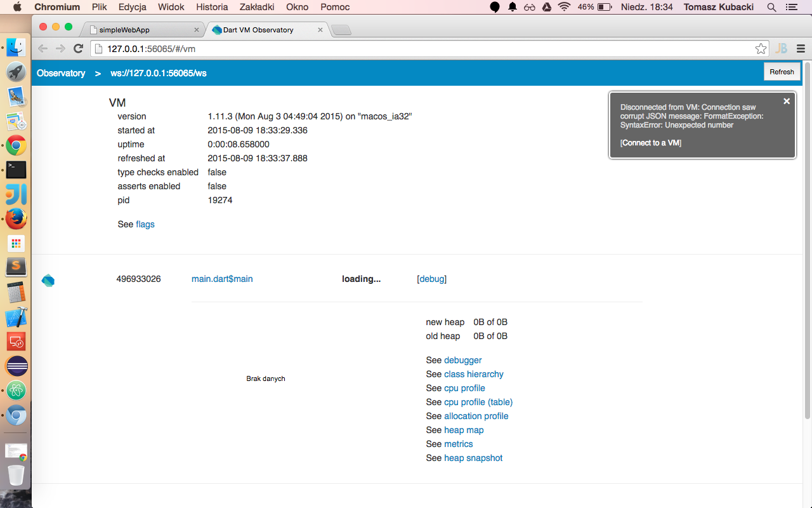
Task: Click the ws://127.0.0.1:56065/ws breadcrumb
Action: [x=159, y=73]
